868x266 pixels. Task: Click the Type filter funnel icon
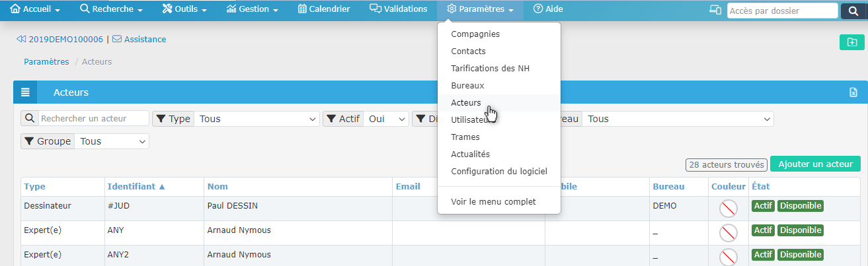tap(161, 119)
